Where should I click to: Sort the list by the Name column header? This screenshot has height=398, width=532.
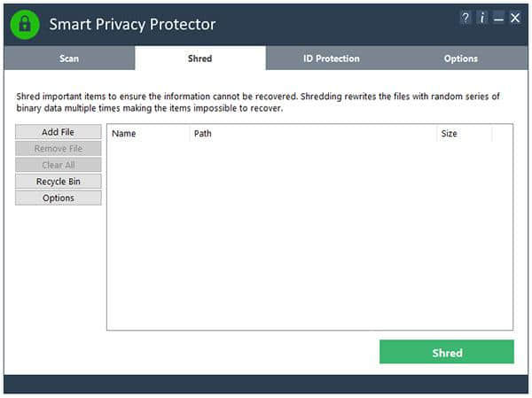point(148,134)
